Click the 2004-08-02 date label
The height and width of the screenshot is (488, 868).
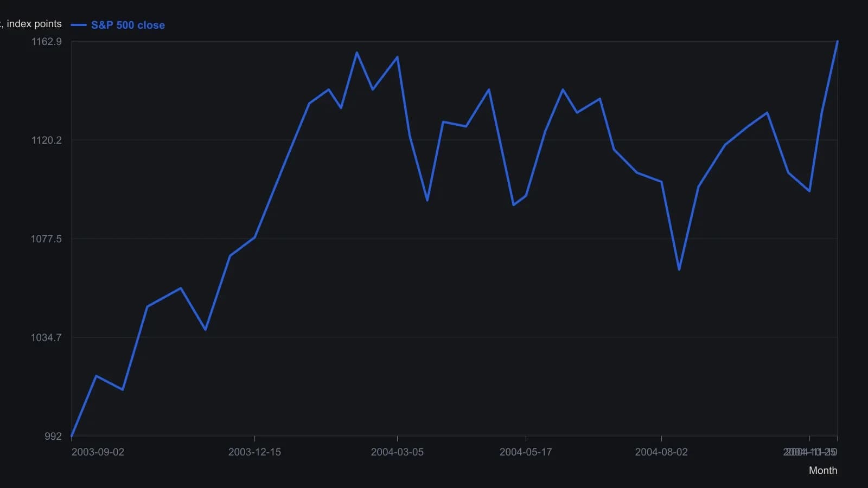(661, 452)
